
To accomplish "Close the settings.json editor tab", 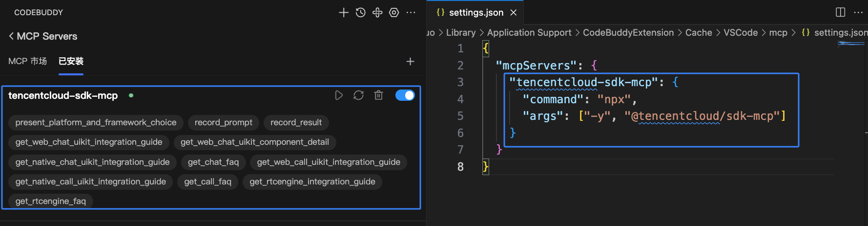I will coord(514,13).
